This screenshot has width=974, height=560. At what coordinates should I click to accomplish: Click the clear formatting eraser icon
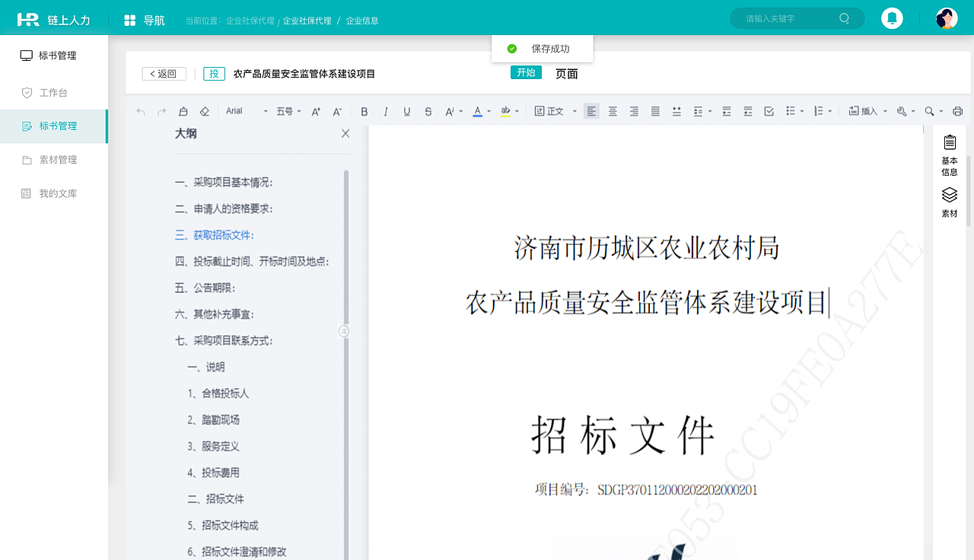click(203, 110)
